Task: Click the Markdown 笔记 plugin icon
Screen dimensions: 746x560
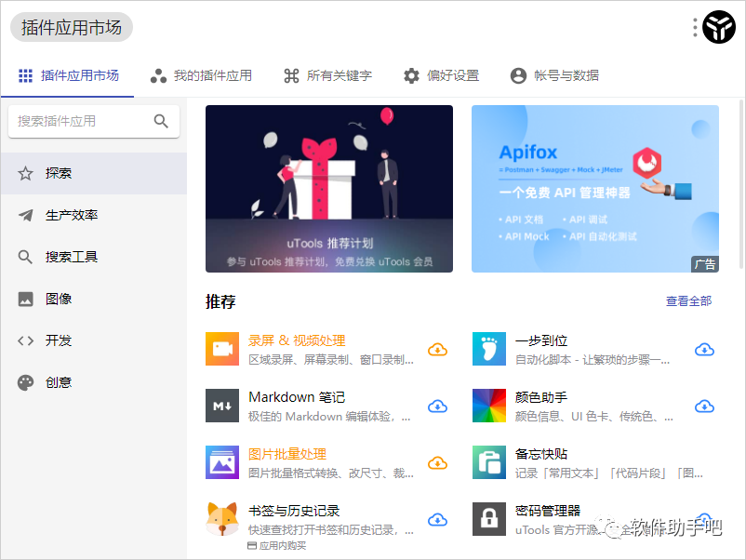Action: point(222,406)
